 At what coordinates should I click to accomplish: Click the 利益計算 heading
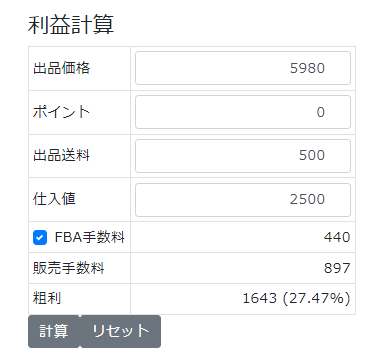(x=71, y=25)
